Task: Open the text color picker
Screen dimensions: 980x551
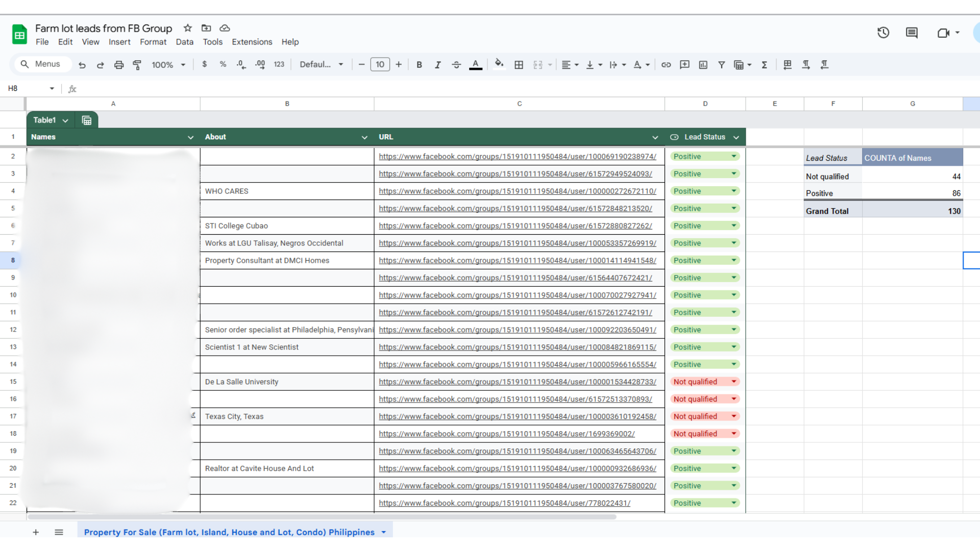Action: coord(476,65)
